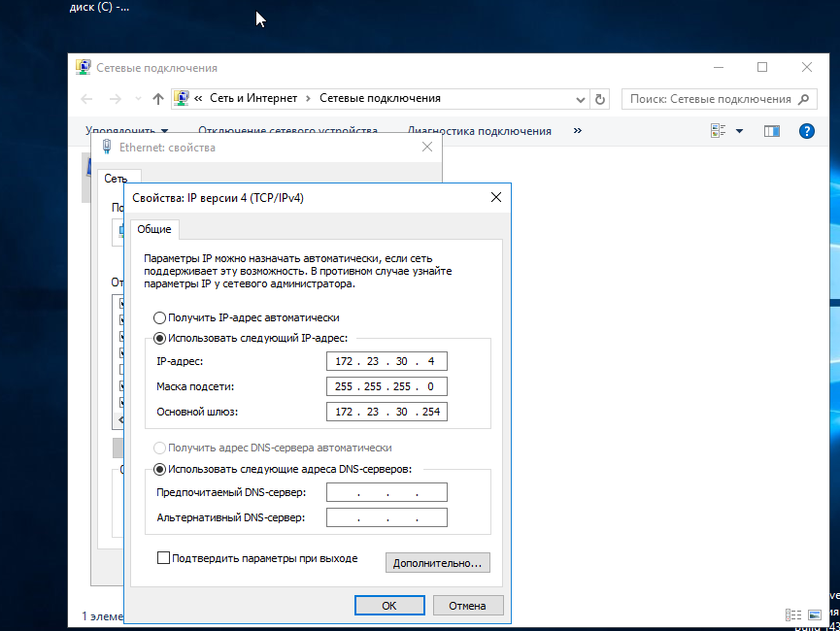Viewport: 840px width, 631px height.
Task: Click Сетевые подключения breadcrumb
Action: [381, 98]
